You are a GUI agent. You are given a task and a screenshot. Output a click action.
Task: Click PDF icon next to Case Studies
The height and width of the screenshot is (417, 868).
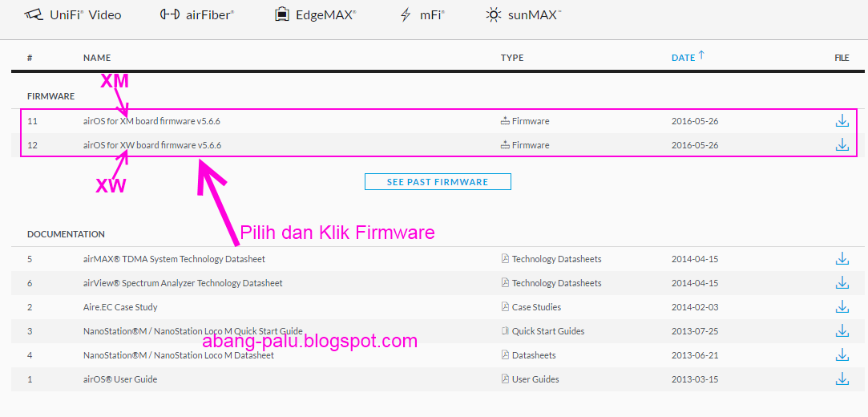pyautogui.click(x=505, y=306)
